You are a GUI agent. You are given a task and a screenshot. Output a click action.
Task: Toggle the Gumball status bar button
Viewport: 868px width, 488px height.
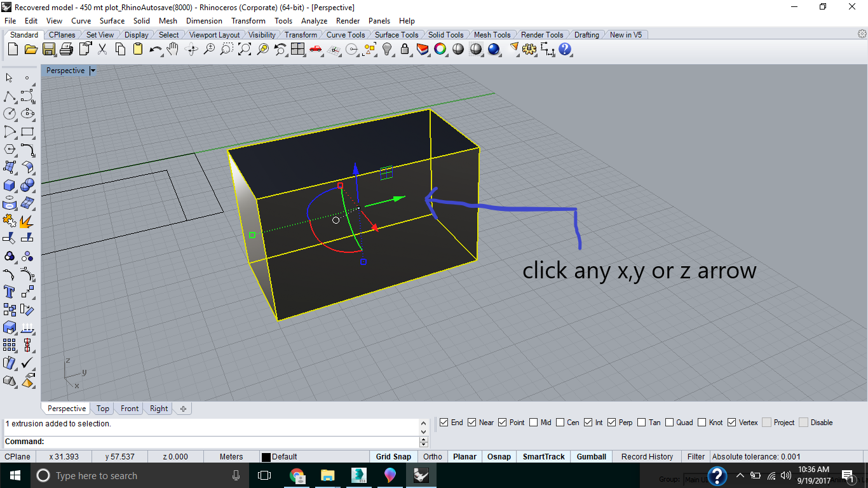click(x=591, y=457)
